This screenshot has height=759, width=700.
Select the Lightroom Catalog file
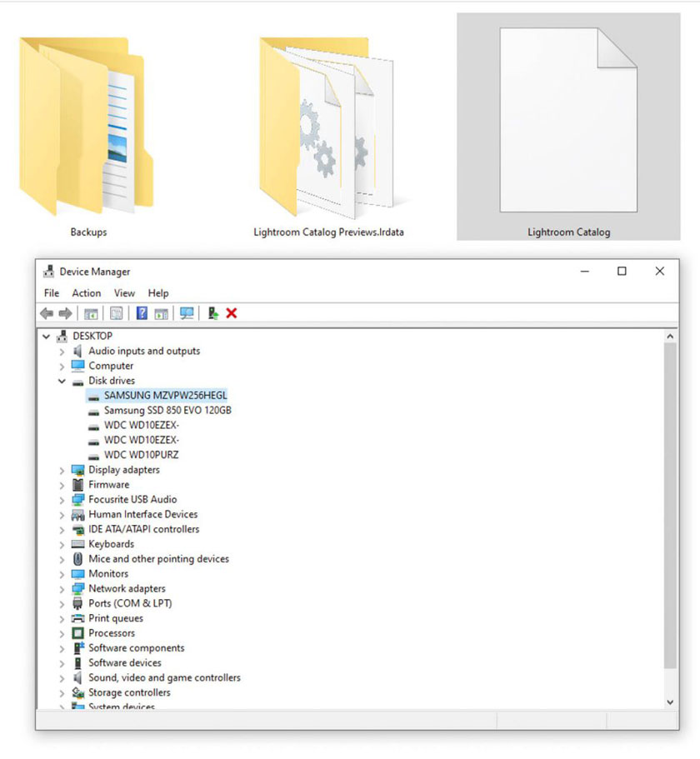pyautogui.click(x=568, y=127)
